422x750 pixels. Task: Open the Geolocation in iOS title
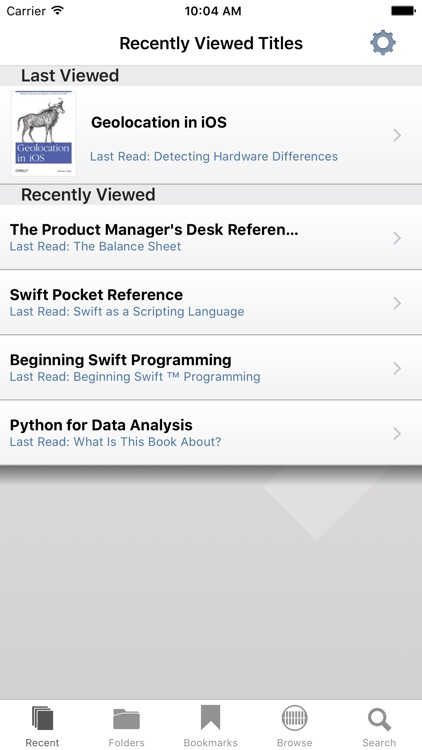click(159, 122)
